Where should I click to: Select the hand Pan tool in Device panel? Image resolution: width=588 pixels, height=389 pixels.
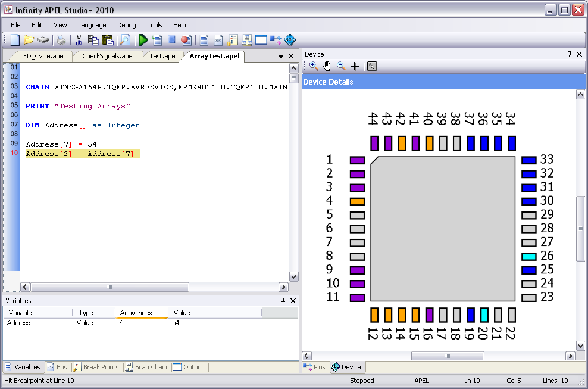[327, 66]
